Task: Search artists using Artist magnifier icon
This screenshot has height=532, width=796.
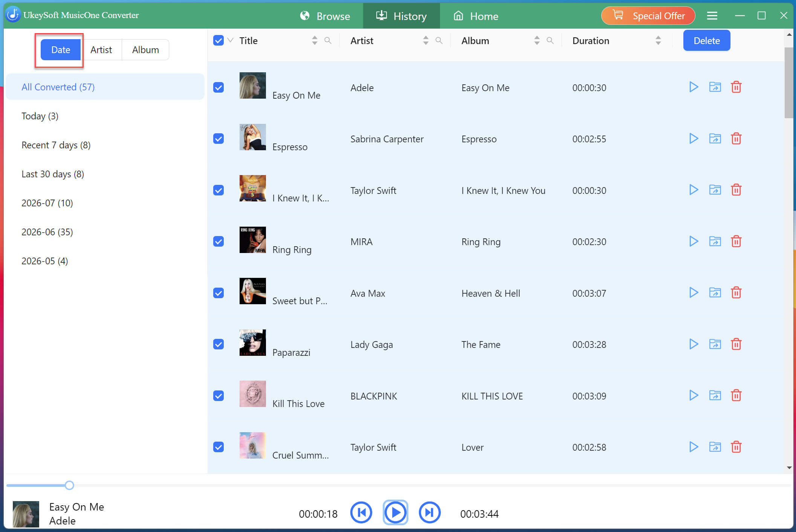Action: click(439, 40)
